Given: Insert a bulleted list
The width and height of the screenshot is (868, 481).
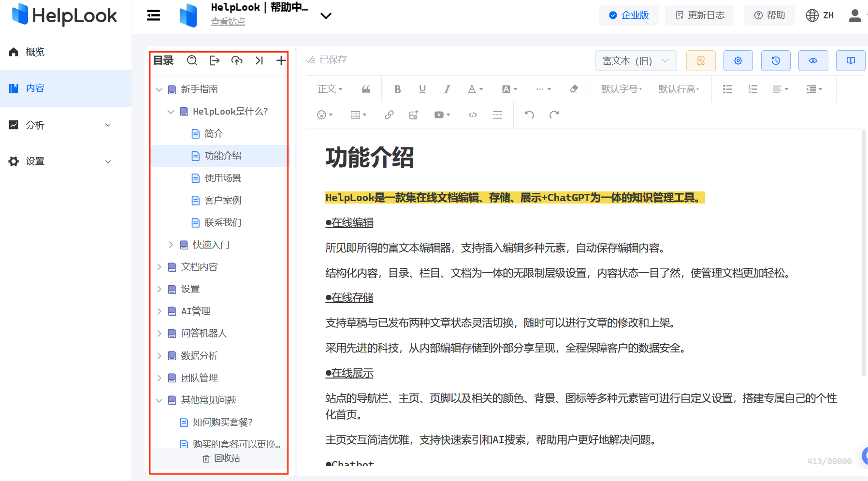Looking at the screenshot, I should pyautogui.click(x=727, y=89).
